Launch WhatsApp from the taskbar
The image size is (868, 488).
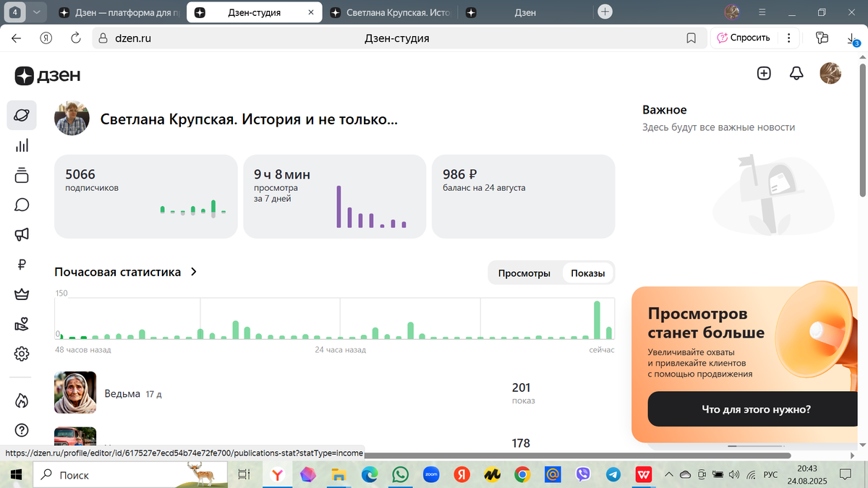tap(400, 474)
